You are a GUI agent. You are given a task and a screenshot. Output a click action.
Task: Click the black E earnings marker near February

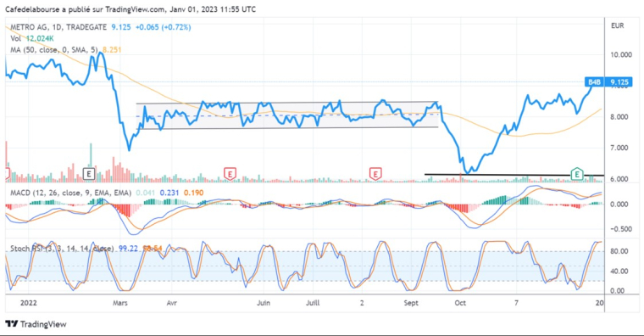[89, 174]
